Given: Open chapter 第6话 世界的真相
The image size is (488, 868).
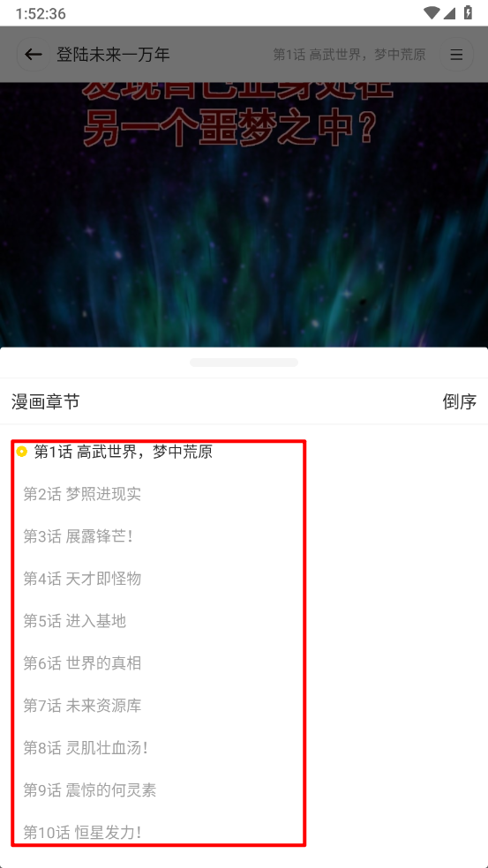Looking at the screenshot, I should [82, 662].
